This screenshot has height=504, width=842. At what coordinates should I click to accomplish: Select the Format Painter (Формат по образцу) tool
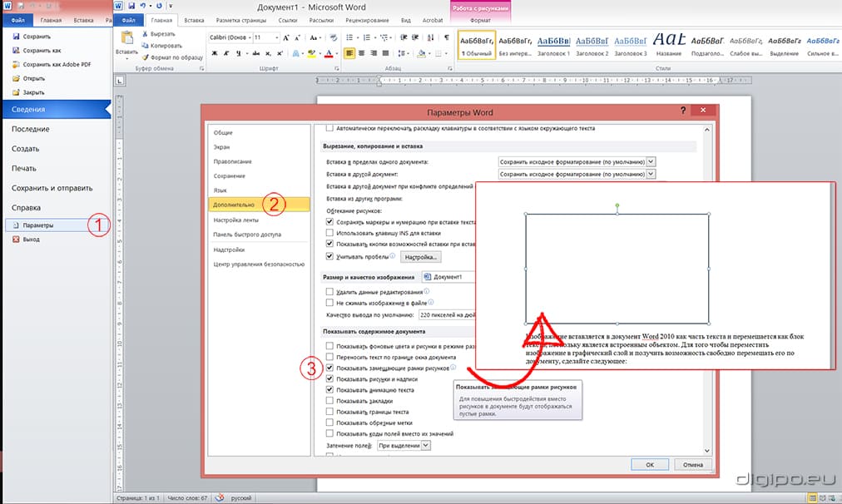click(145, 57)
